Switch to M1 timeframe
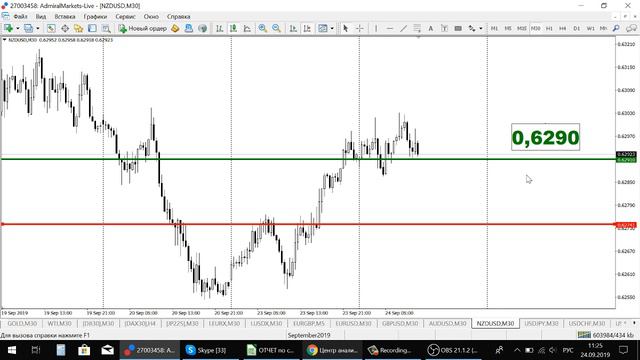The height and width of the screenshot is (360, 640). coord(494,28)
